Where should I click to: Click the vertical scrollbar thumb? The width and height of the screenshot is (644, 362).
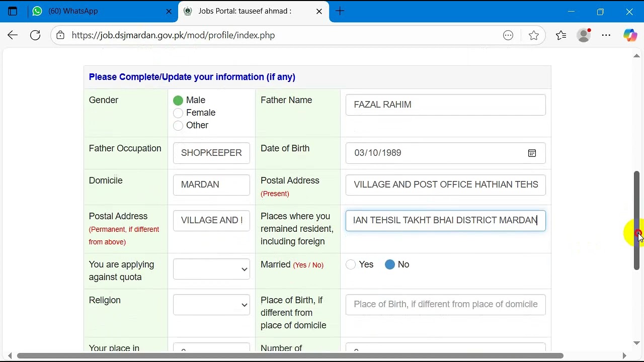[x=636, y=220]
